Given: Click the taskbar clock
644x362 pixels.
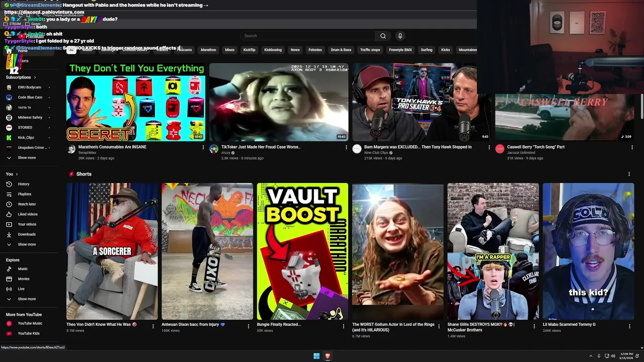Looking at the screenshot, I should click(625, 356).
